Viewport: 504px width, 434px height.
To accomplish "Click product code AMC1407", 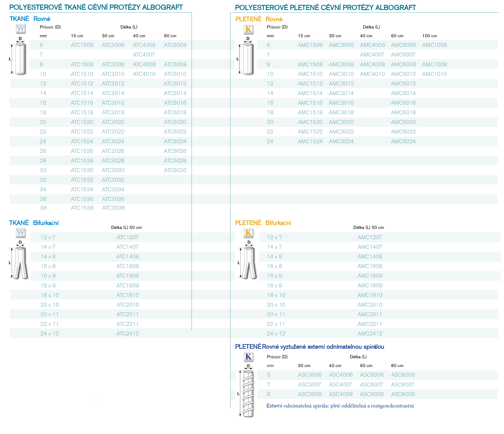I will tap(370, 247).
